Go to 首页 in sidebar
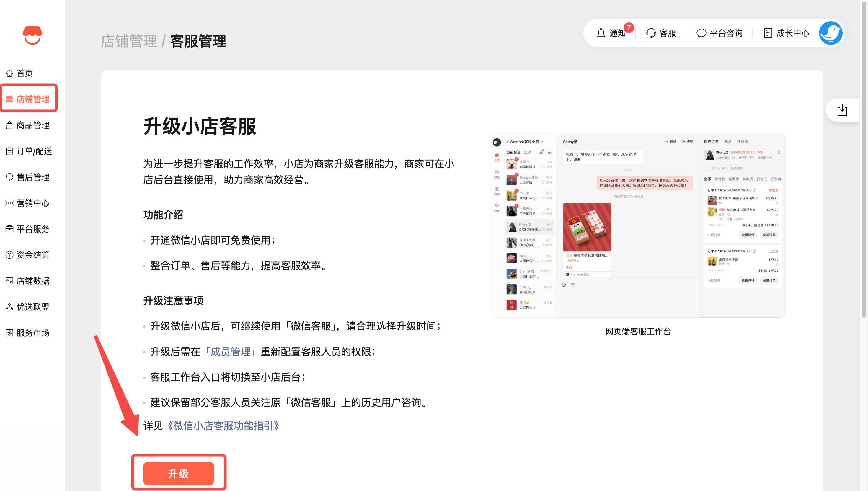 pos(25,73)
